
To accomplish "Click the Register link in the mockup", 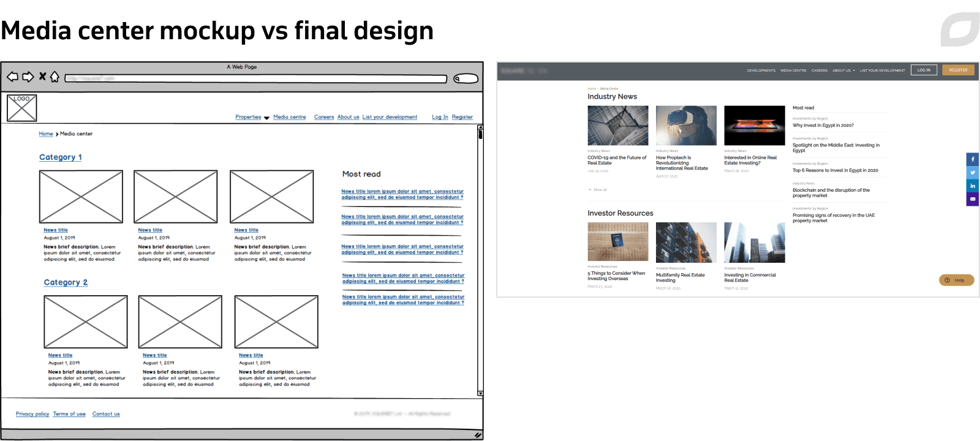I will tap(462, 117).
